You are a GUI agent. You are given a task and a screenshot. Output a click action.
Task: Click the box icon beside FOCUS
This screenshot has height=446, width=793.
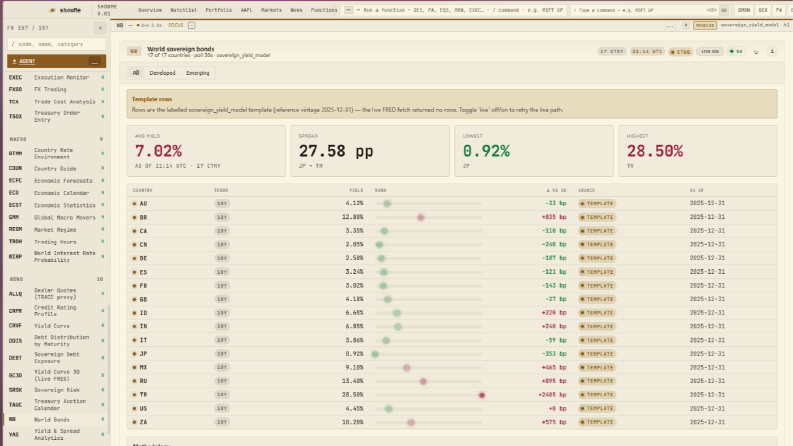192,25
